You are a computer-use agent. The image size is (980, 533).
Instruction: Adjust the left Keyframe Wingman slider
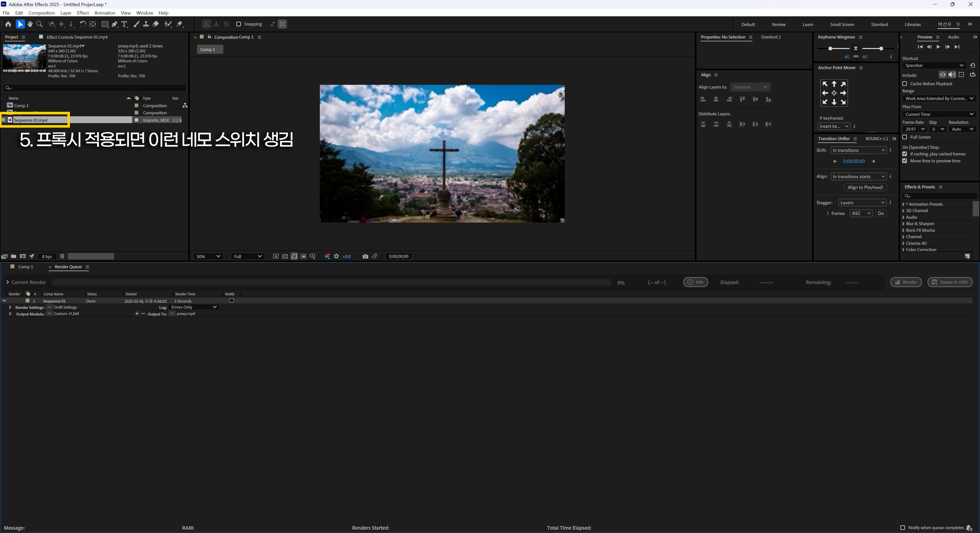(830, 49)
